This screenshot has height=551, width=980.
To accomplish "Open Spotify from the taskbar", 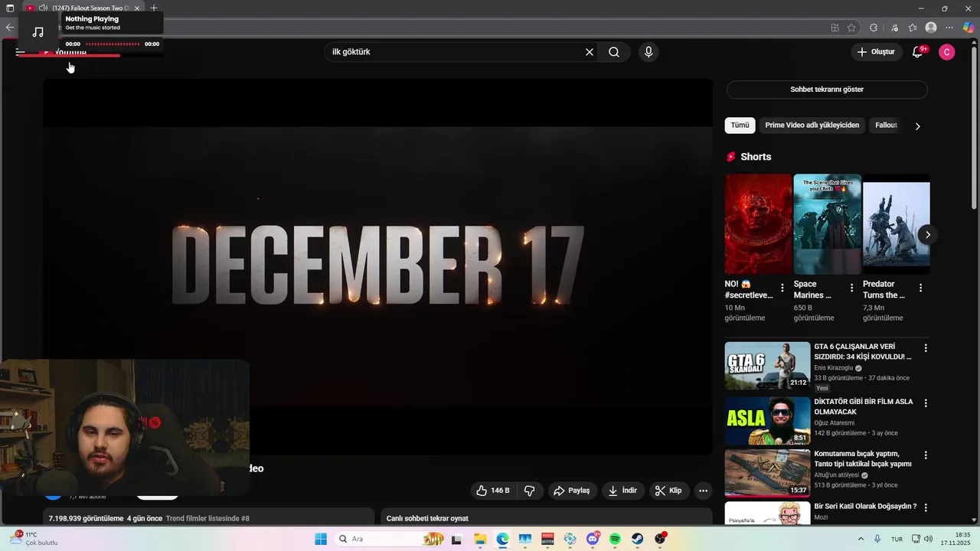I will click(x=616, y=539).
